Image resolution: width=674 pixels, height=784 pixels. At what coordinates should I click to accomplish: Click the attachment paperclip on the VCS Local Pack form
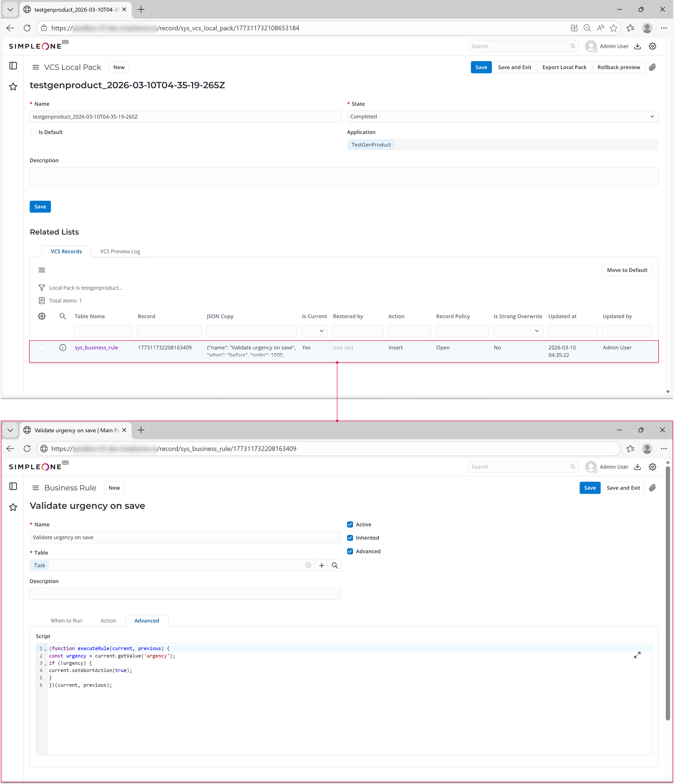pos(653,67)
